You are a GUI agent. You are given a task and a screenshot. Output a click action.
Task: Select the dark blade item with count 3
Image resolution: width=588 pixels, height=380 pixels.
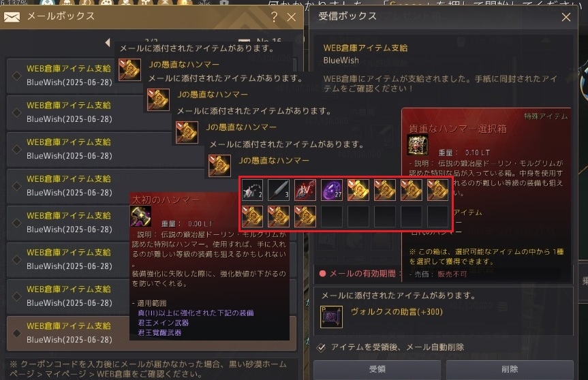[x=279, y=190]
